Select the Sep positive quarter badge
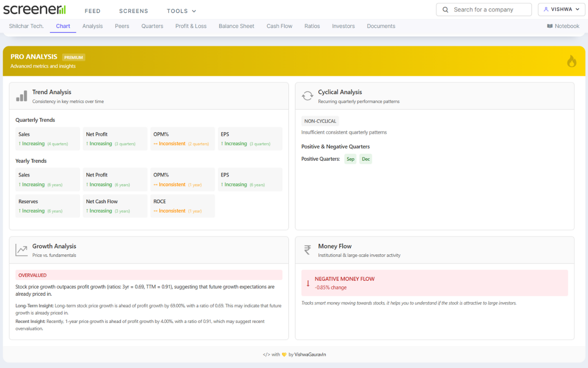 [x=350, y=158]
